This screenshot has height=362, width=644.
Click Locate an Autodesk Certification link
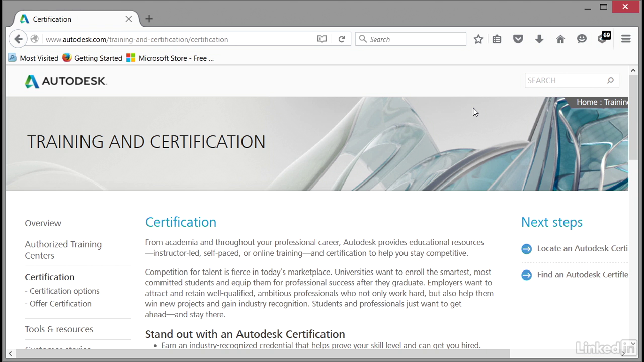tap(583, 248)
